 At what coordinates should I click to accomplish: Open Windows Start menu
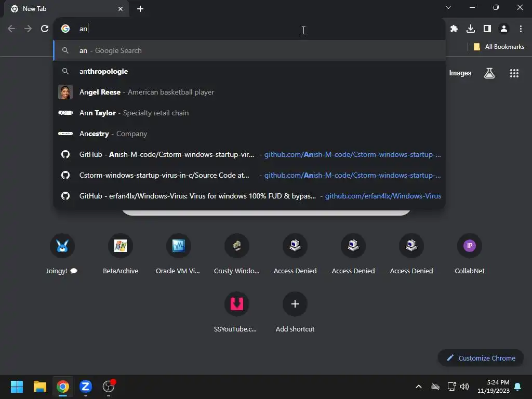coord(17,387)
